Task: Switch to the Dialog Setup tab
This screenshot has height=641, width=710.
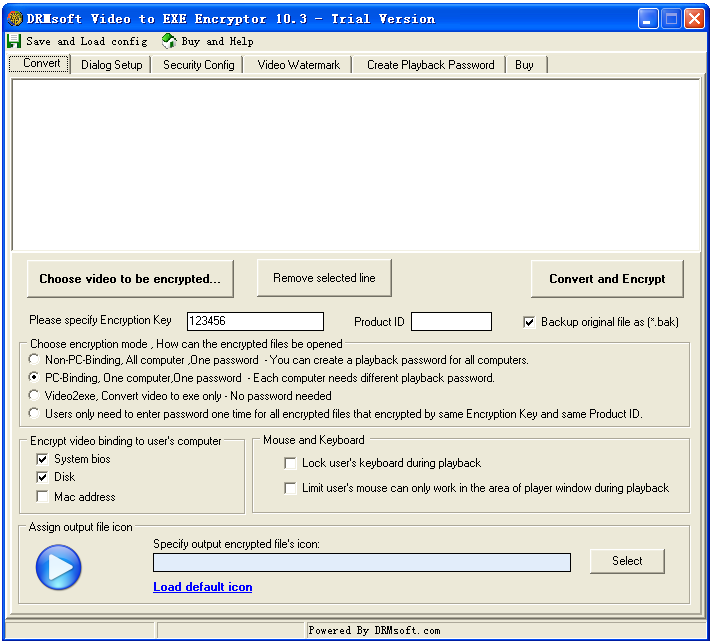Action: (111, 65)
